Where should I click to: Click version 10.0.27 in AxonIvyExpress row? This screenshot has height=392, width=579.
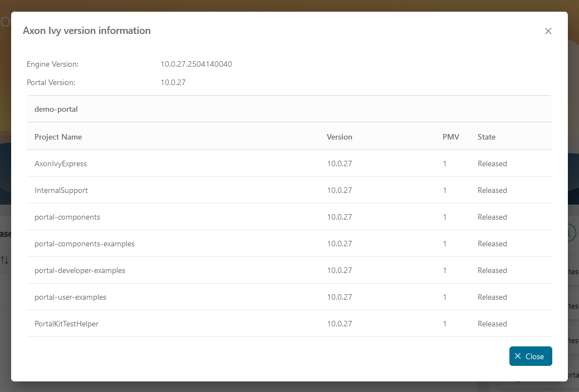point(340,163)
